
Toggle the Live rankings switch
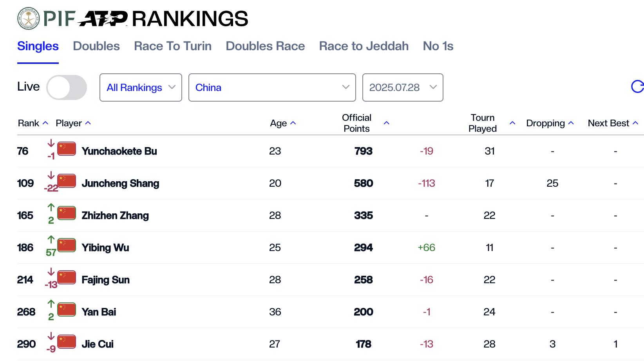[x=67, y=87]
